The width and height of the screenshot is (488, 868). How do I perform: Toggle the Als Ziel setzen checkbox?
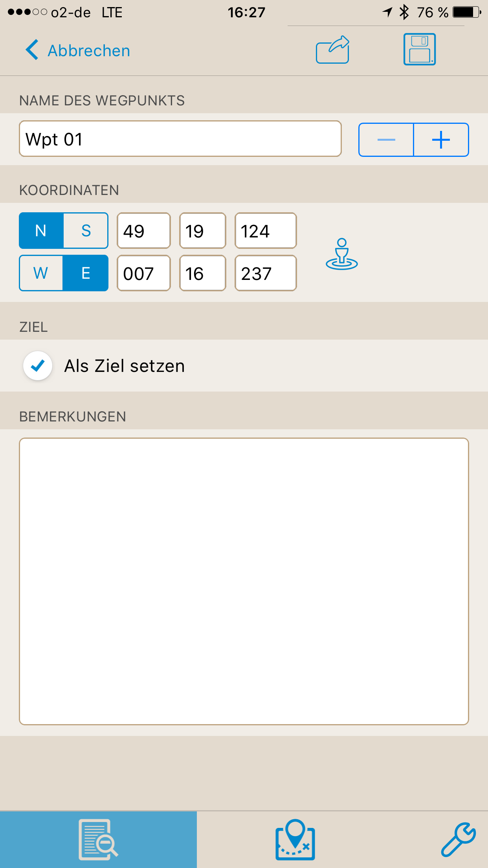[38, 366]
